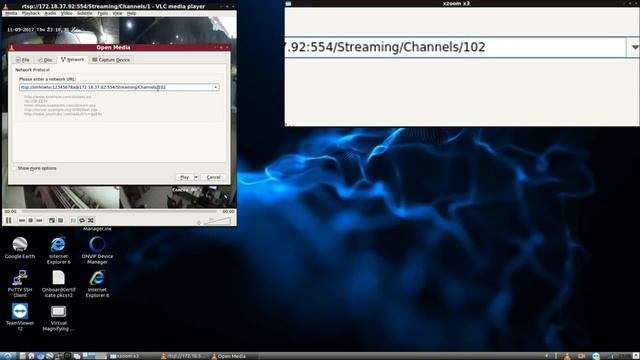Screen dimensions: 640x360
Task: Open Internet Explorer 8 desktop icon
Action: tap(97, 284)
